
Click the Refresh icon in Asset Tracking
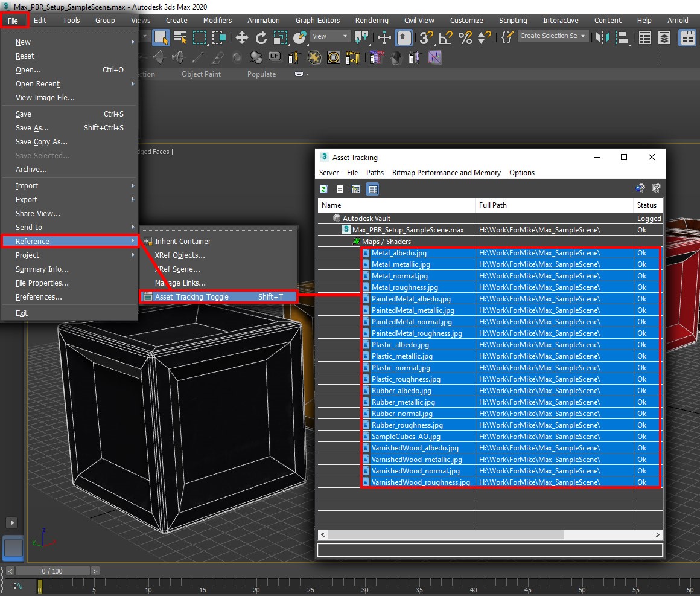tap(323, 188)
